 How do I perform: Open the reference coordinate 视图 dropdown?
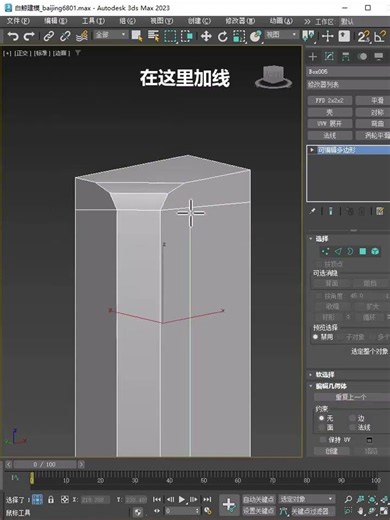281,35
